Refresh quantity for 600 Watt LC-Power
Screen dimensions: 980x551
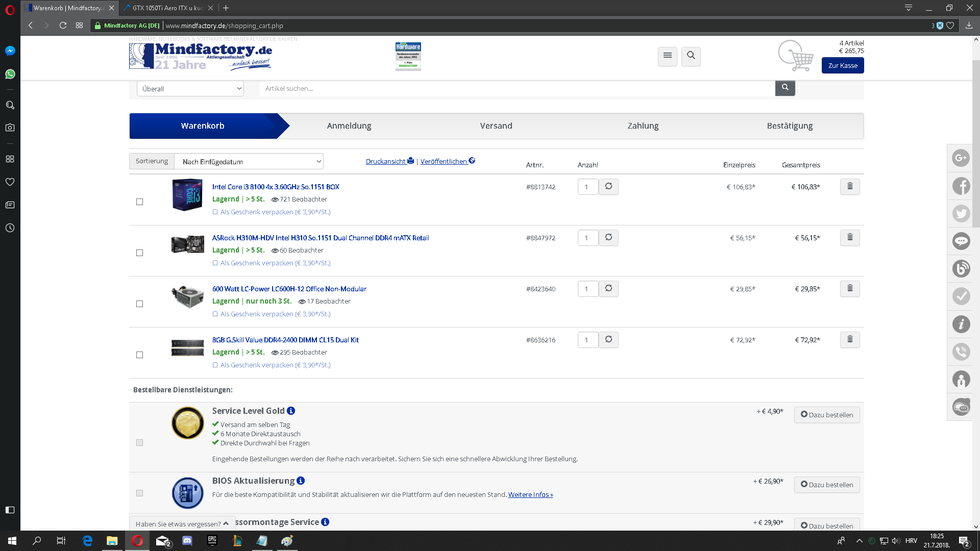point(608,289)
